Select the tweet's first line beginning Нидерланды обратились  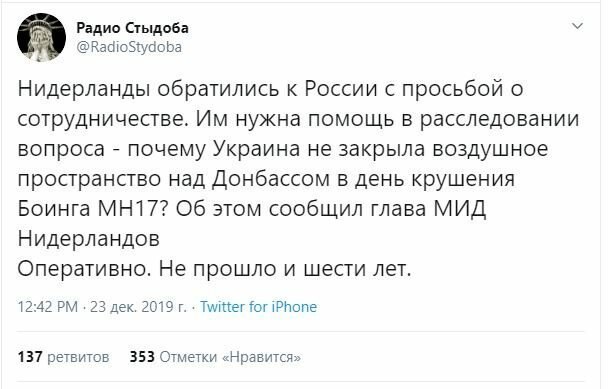pyautogui.click(x=270, y=89)
